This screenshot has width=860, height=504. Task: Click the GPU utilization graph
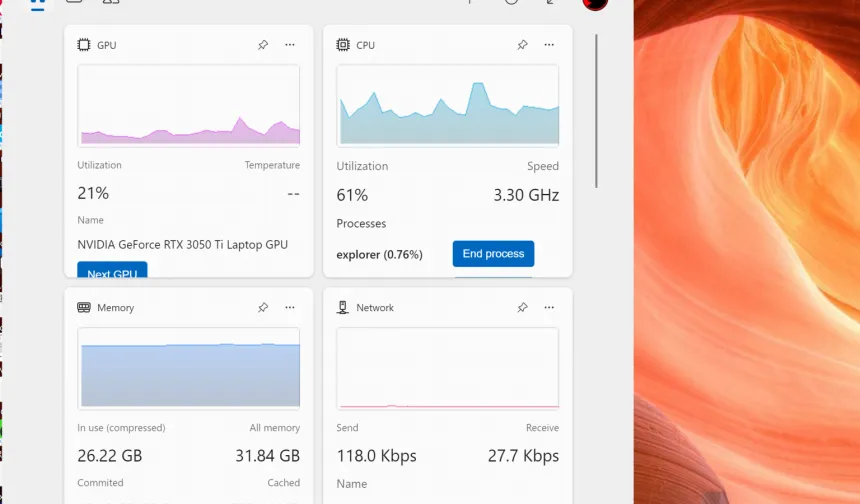pyautogui.click(x=189, y=106)
